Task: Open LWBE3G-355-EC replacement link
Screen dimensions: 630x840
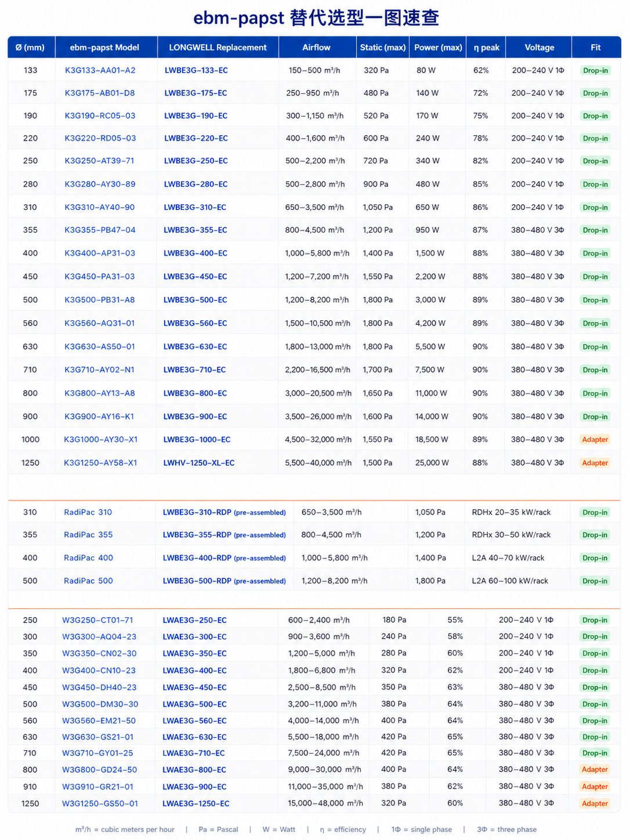Action: coord(195,230)
